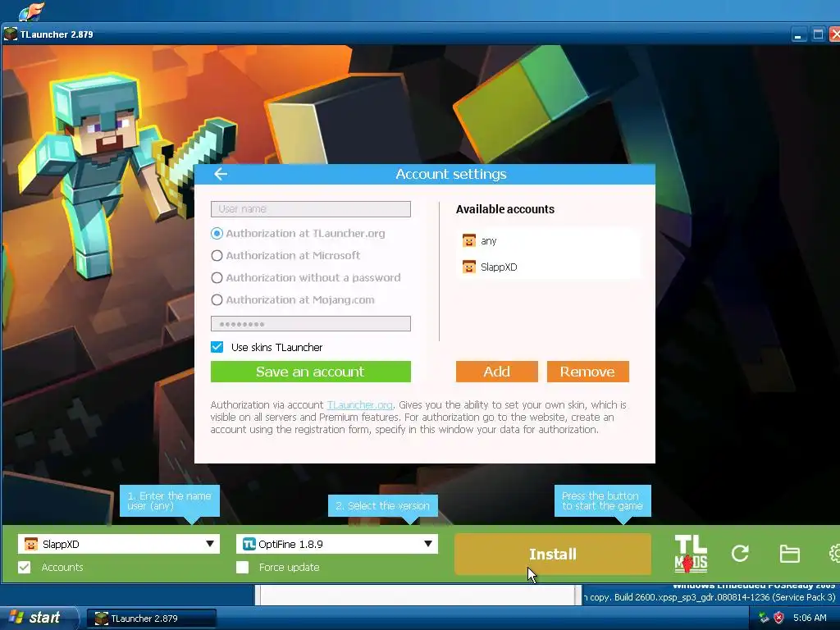This screenshot has height=630, width=840.
Task: Click the User name input field
Action: (x=311, y=209)
